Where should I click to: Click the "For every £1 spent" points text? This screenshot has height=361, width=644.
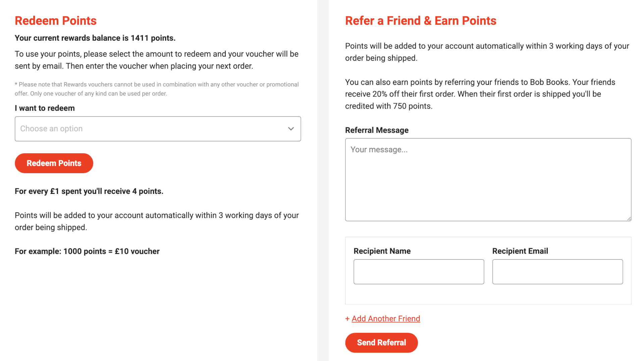(x=89, y=191)
